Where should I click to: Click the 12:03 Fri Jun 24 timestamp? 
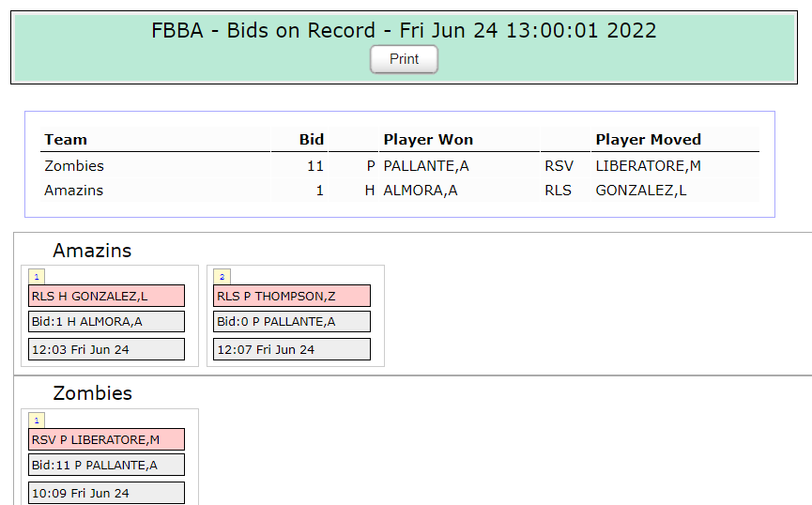[106, 349]
